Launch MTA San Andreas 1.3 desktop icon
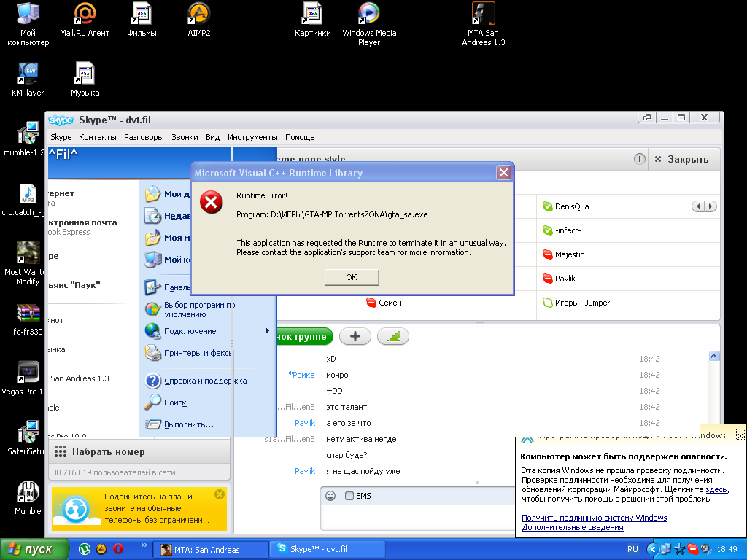This screenshot has width=747, height=560. coord(483,24)
